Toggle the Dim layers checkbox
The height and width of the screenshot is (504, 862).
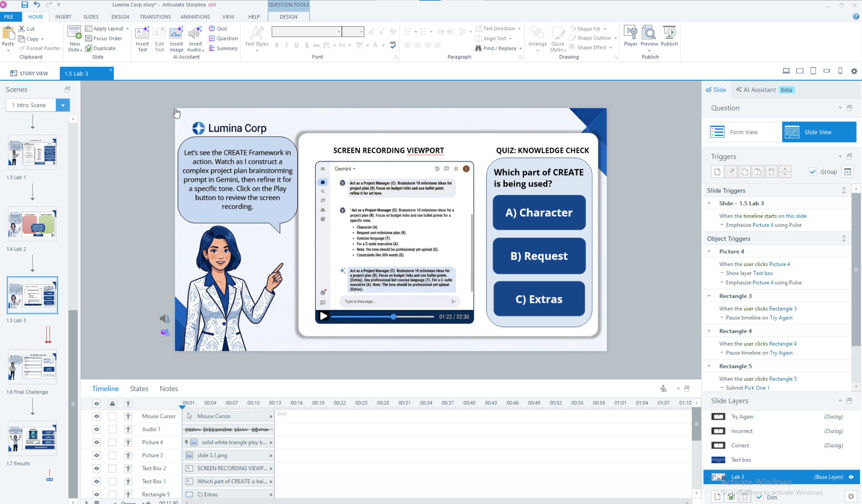click(759, 497)
